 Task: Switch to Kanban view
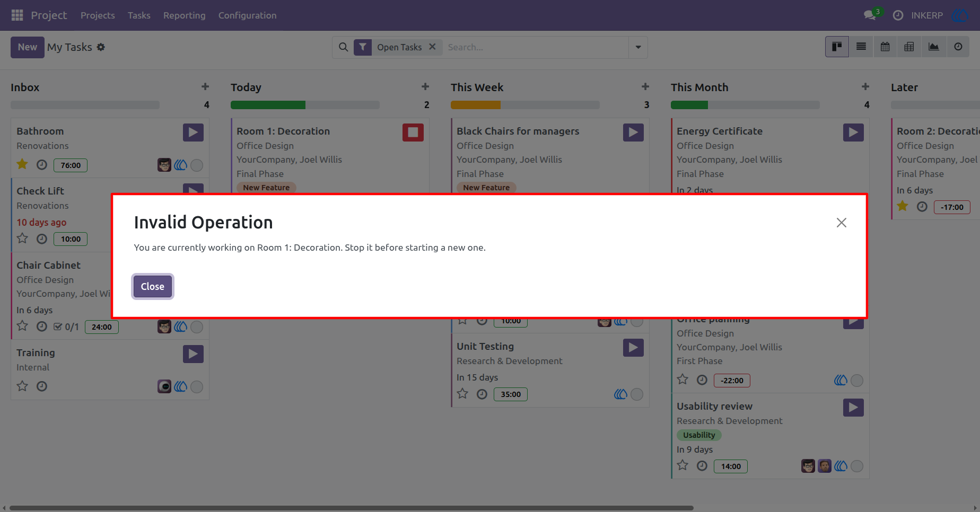(837, 47)
